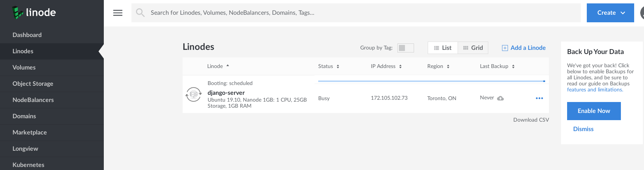Click the django-server booting progress bar
Image resolution: width=644 pixels, height=170 pixels.
[431, 81]
